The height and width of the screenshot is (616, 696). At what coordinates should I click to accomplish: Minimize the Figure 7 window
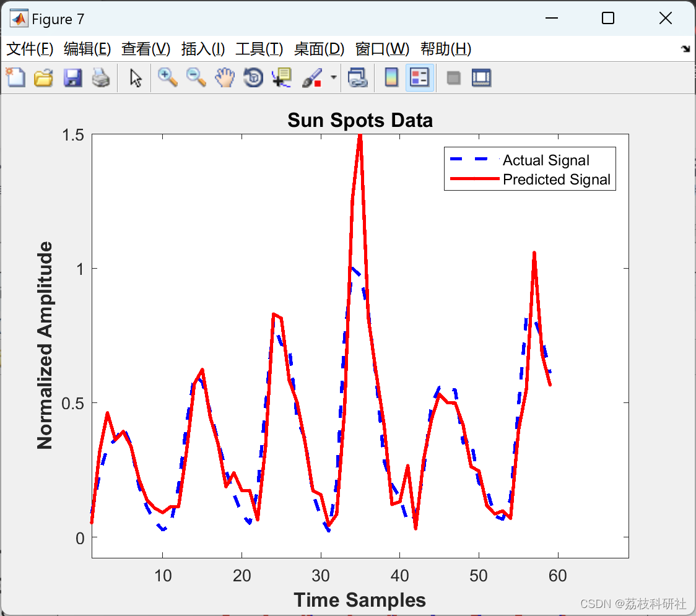point(551,18)
